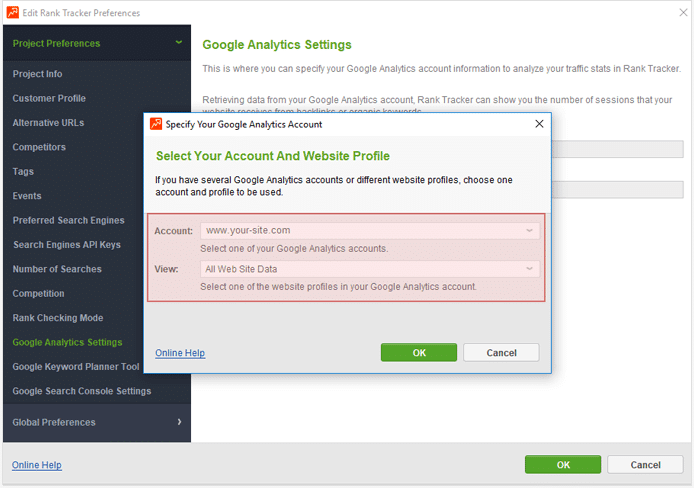
Task: Click the Global Preferences header label
Action: pyautogui.click(x=54, y=422)
